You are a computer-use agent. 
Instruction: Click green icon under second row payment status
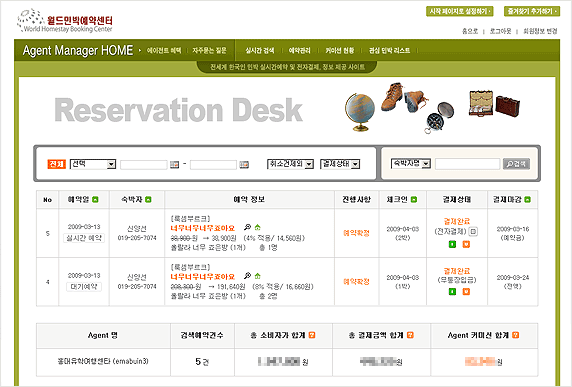pyautogui.click(x=452, y=291)
